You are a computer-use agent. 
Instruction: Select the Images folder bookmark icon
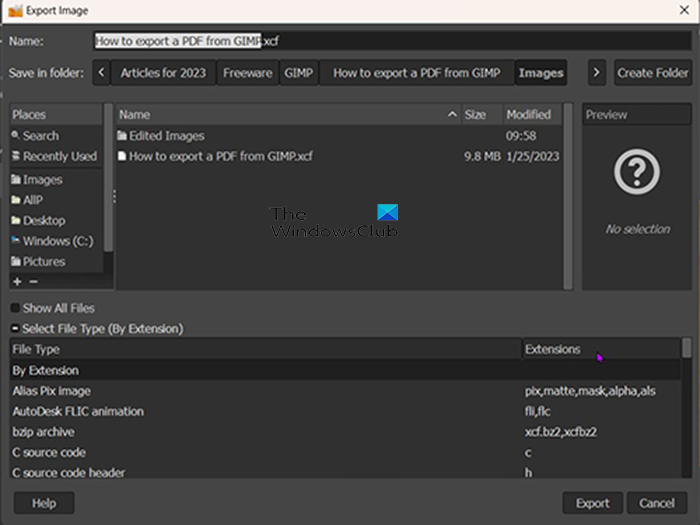click(16, 180)
